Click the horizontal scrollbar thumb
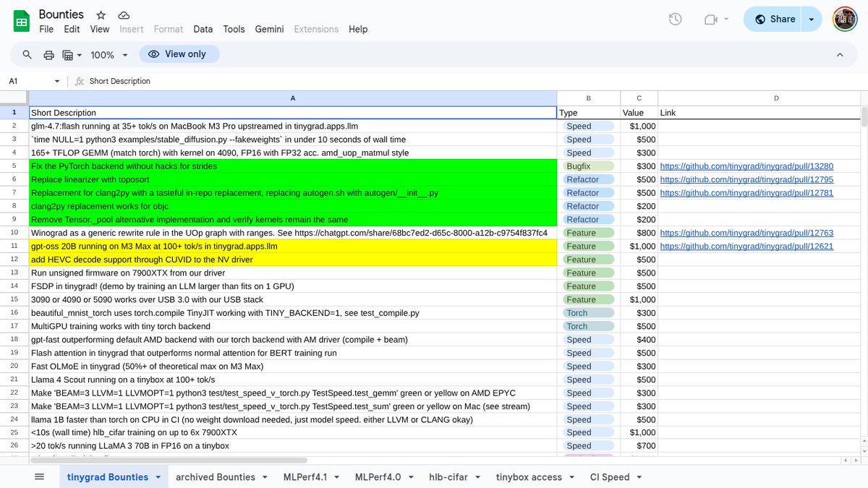 coord(169,460)
